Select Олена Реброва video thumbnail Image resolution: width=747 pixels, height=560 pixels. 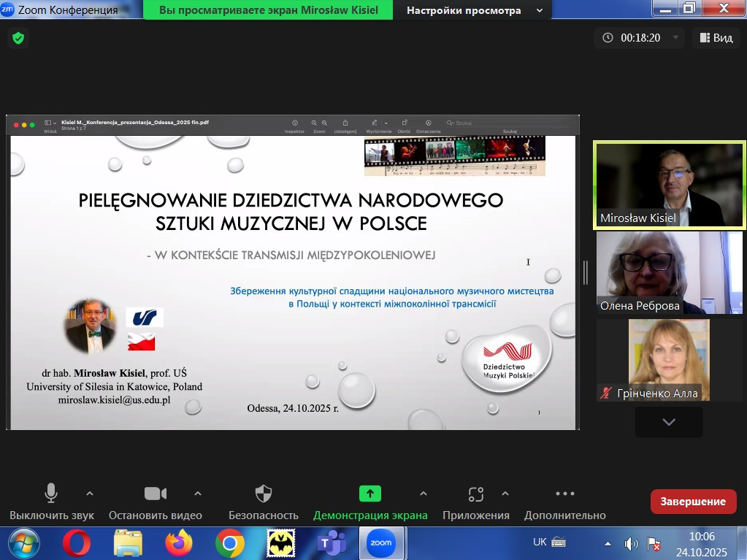[x=670, y=272]
